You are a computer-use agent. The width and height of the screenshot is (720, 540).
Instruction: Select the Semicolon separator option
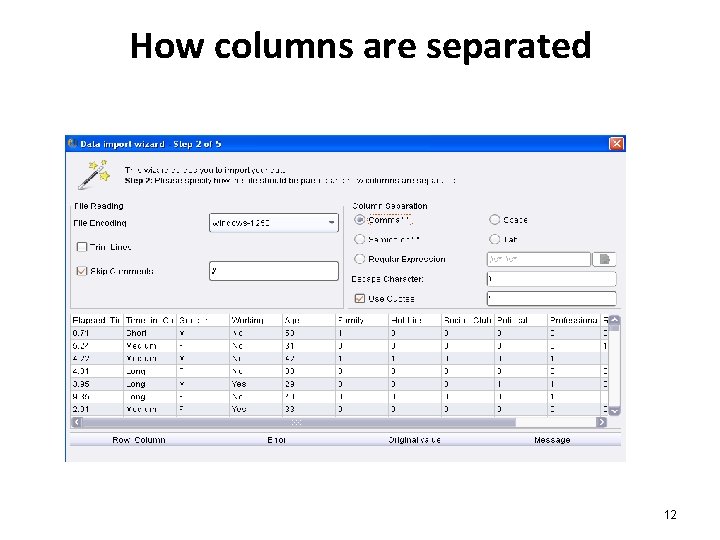[x=360, y=239]
